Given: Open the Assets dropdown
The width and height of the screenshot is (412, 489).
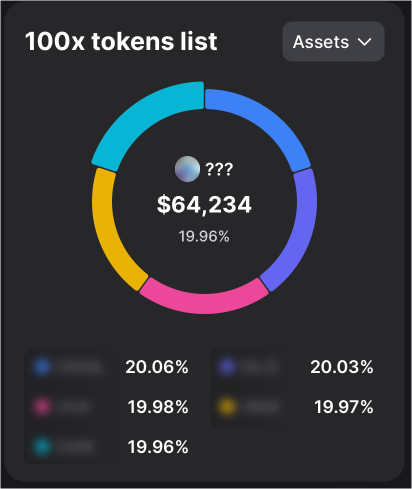Looking at the screenshot, I should coord(333,42).
